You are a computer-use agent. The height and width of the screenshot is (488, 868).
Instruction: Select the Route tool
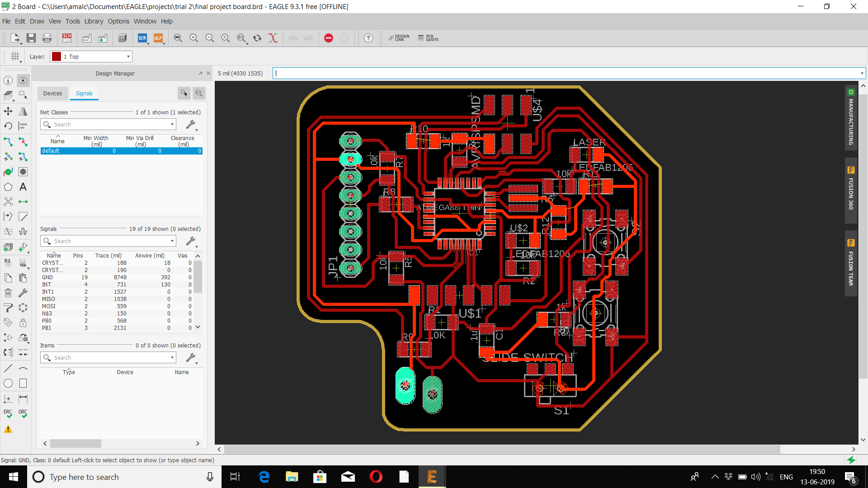point(8,141)
